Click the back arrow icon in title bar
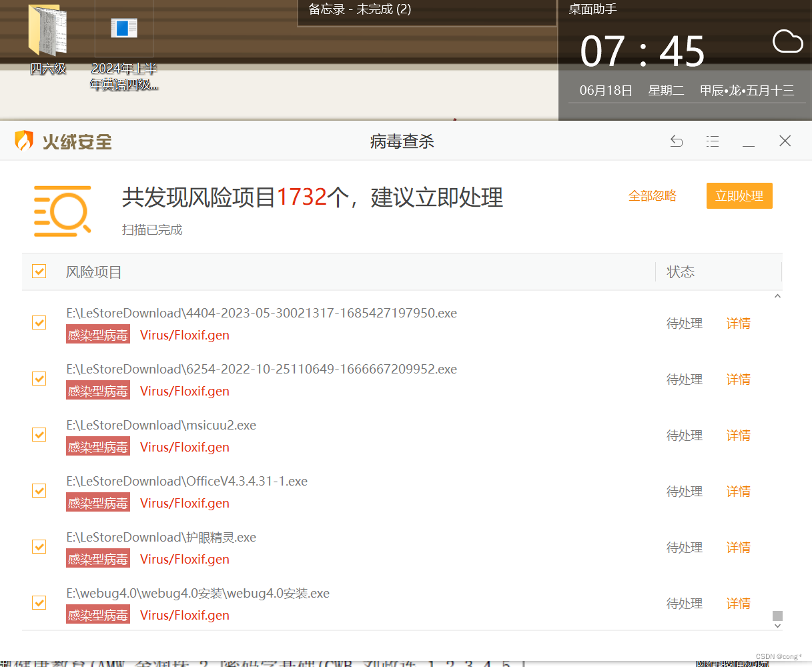 point(677,141)
